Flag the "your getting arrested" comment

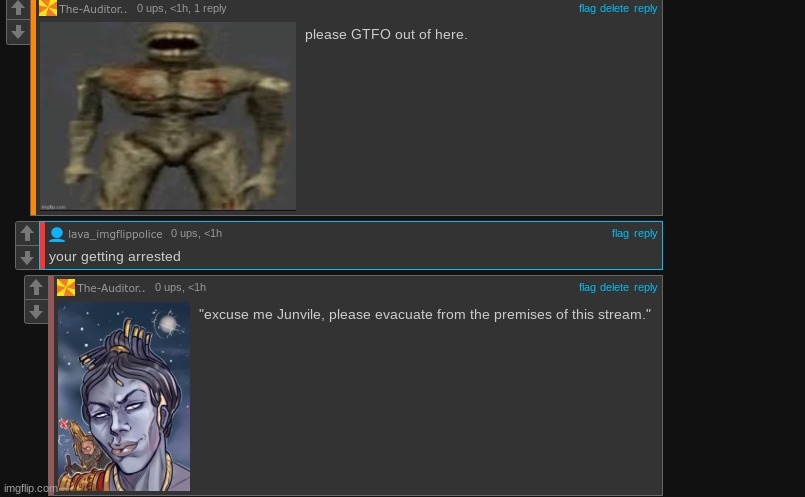(620, 233)
